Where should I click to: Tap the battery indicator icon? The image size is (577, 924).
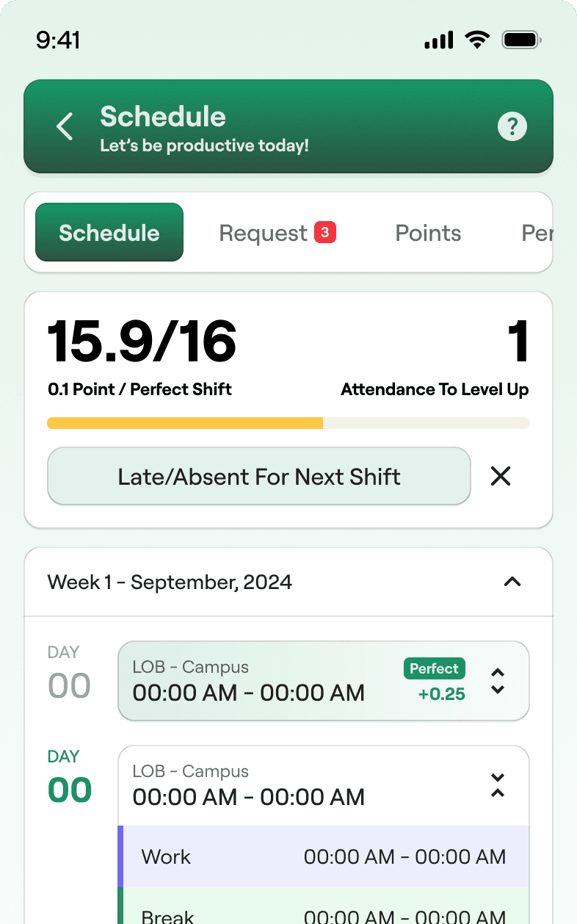tap(522, 40)
